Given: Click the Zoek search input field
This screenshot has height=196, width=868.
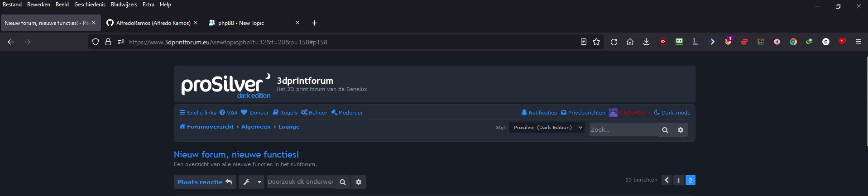Looking at the screenshot, I should [623, 130].
